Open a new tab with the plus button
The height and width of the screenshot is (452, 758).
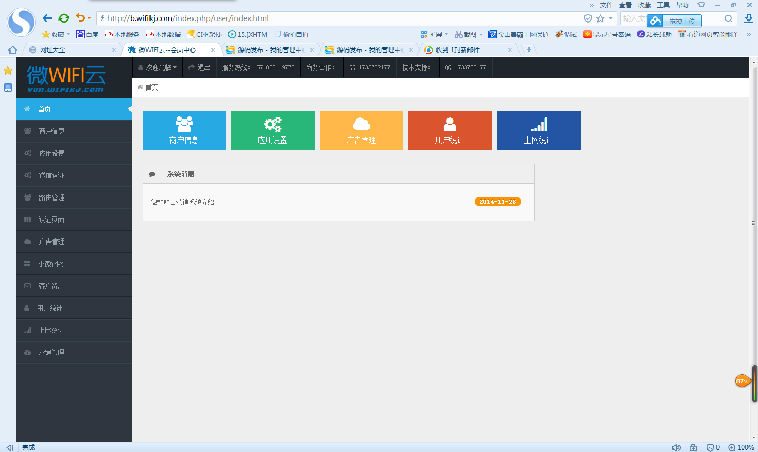tap(528, 50)
